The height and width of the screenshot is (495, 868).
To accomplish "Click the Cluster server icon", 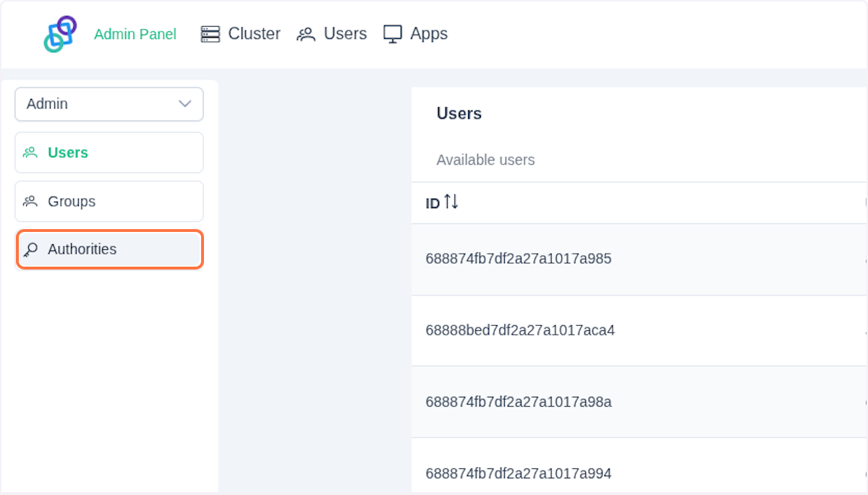I will (210, 34).
